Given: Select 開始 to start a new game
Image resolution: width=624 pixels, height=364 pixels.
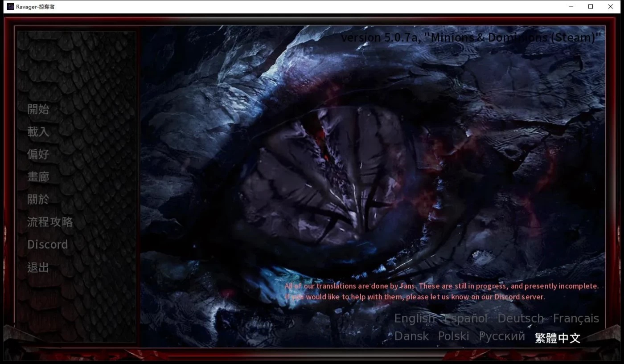Looking at the screenshot, I should pyautogui.click(x=37, y=109).
